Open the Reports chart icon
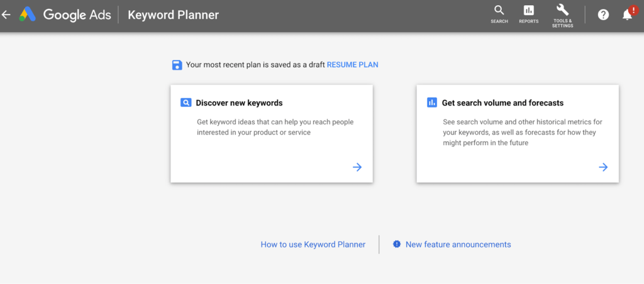This screenshot has width=644, height=284. click(528, 11)
